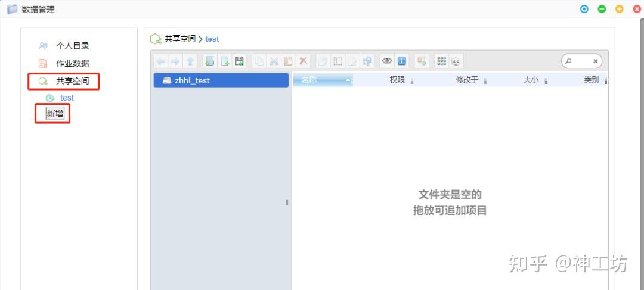Clear the search box with the x
Screen dimensions: 644x290
tap(595, 61)
